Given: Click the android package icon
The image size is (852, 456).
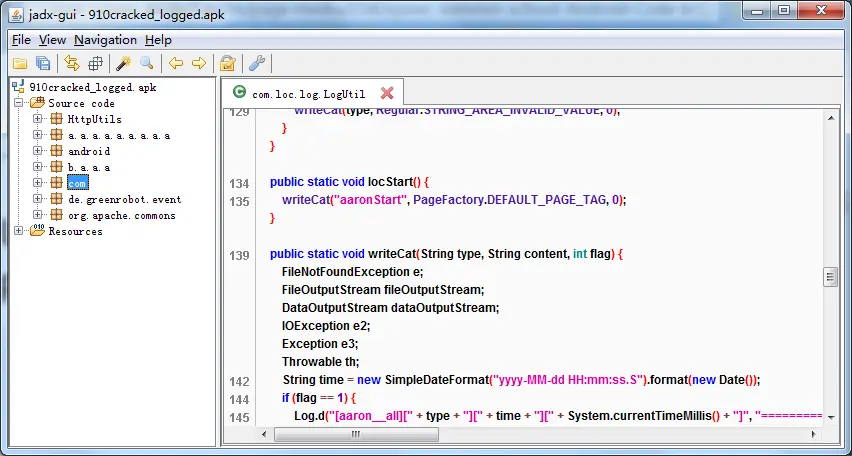Looking at the screenshot, I should pos(57,151).
